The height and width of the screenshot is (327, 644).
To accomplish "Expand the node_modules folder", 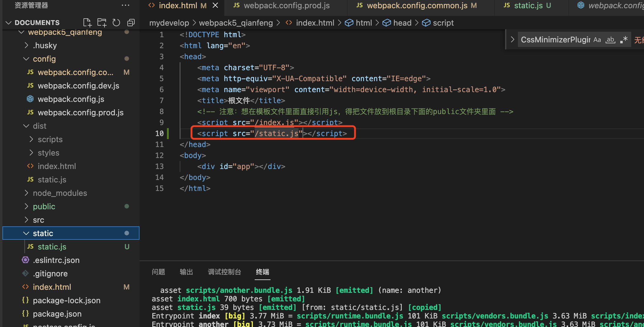I will (x=27, y=193).
